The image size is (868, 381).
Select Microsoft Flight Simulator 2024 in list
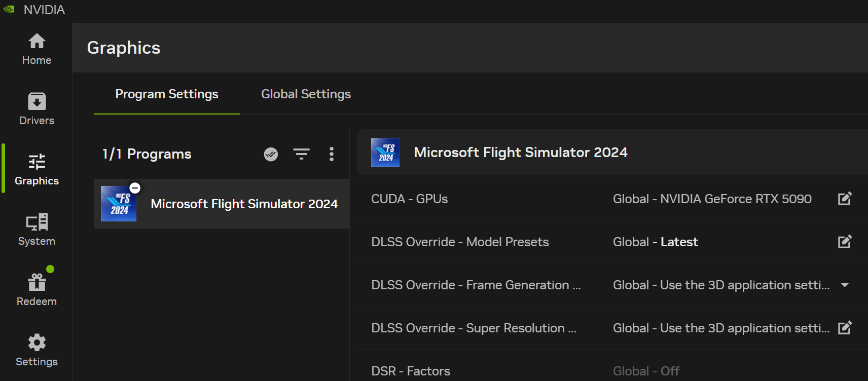[243, 204]
